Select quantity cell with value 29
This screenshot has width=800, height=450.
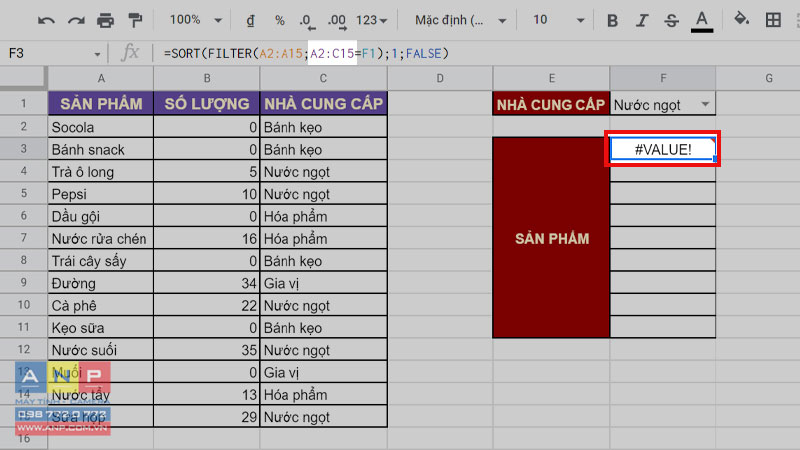(207, 417)
